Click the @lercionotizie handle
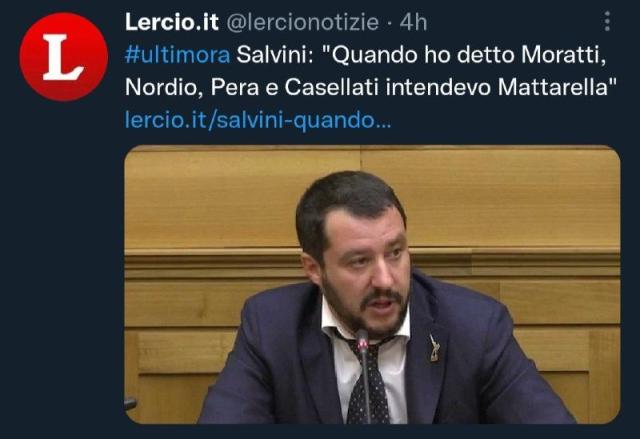 [302, 22]
